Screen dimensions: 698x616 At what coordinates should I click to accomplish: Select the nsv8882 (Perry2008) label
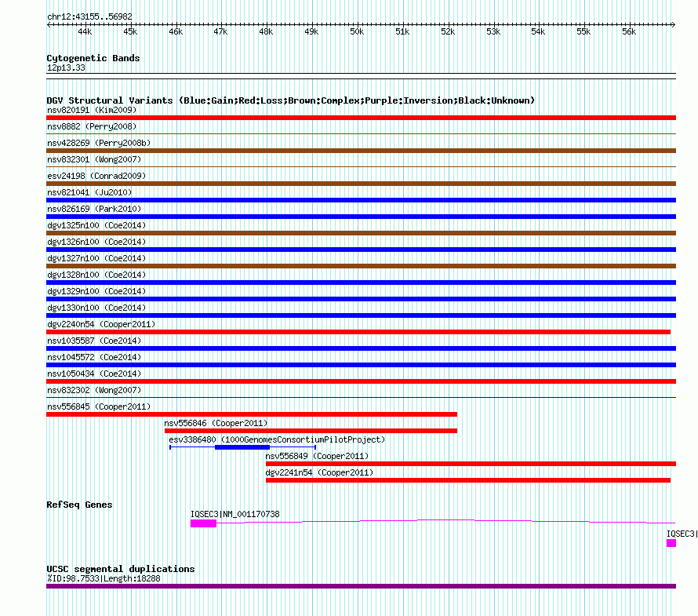(92, 126)
